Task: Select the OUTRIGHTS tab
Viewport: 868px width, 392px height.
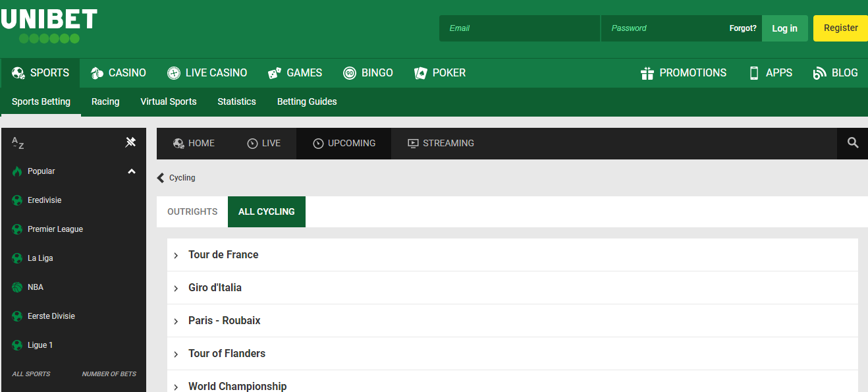Action: point(192,212)
